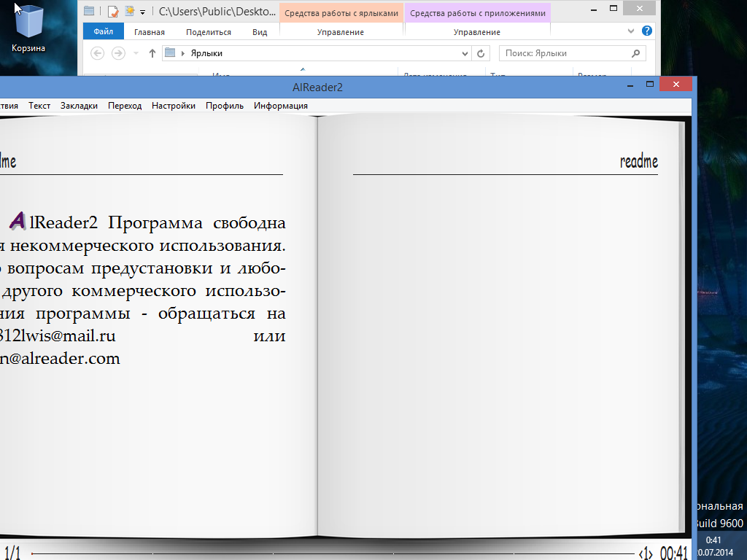
Task: Open Explorer help with the question mark icon
Action: pos(646,31)
